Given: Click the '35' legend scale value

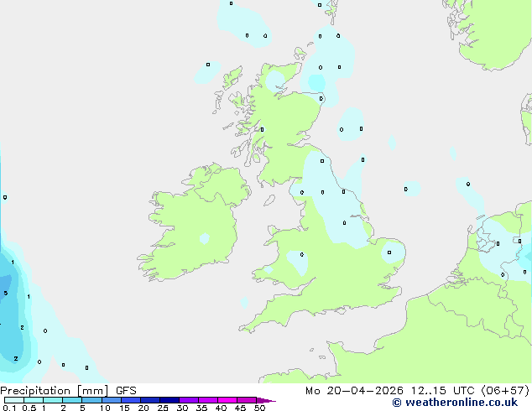Looking at the screenshot, I should click(x=201, y=408).
